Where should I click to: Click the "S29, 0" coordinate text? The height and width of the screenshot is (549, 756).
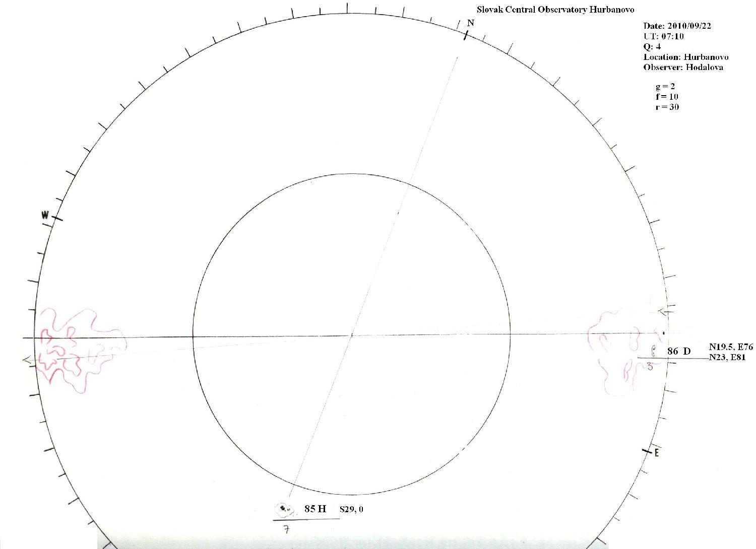click(351, 509)
